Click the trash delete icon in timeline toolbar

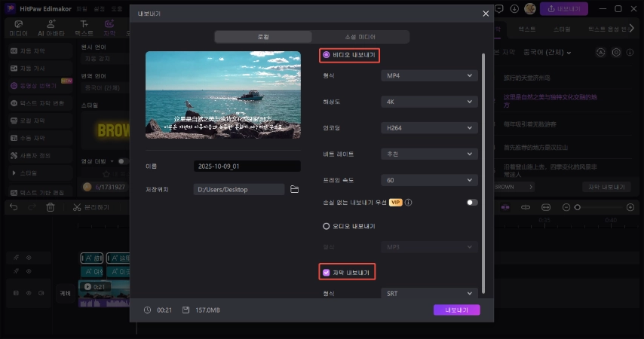51,207
